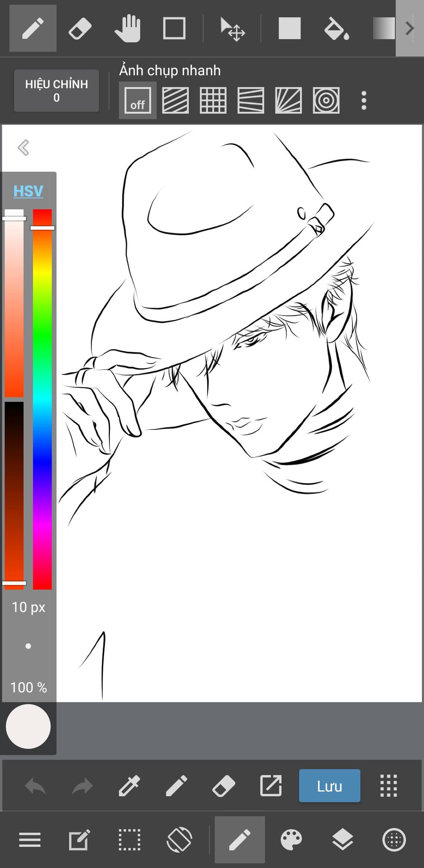Open snap guide more options menu
Viewport: 424px width, 868px height.
(364, 100)
